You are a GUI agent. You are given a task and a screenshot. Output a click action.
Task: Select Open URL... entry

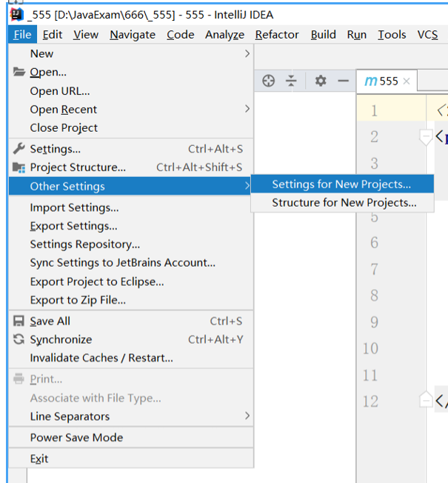[131, 91]
